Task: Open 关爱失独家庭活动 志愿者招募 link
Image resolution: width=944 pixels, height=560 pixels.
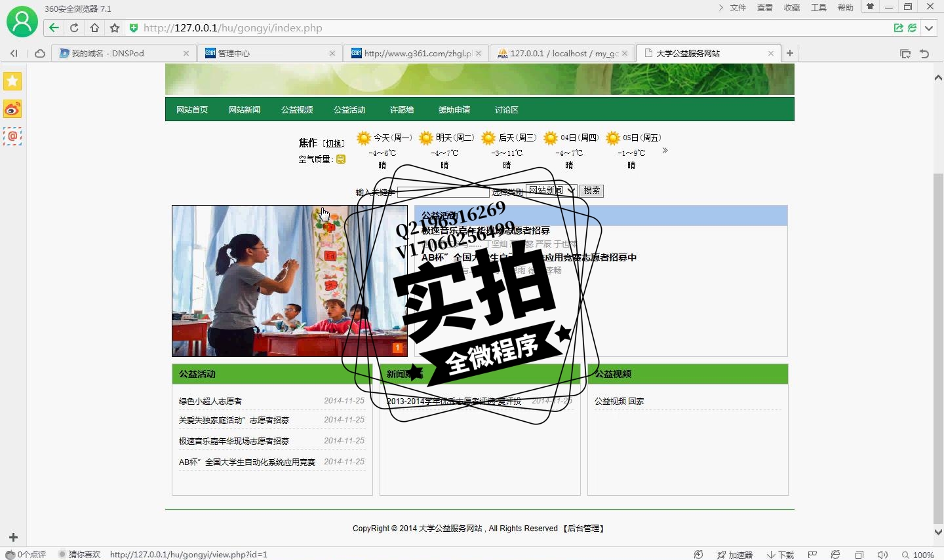Action: [234, 420]
